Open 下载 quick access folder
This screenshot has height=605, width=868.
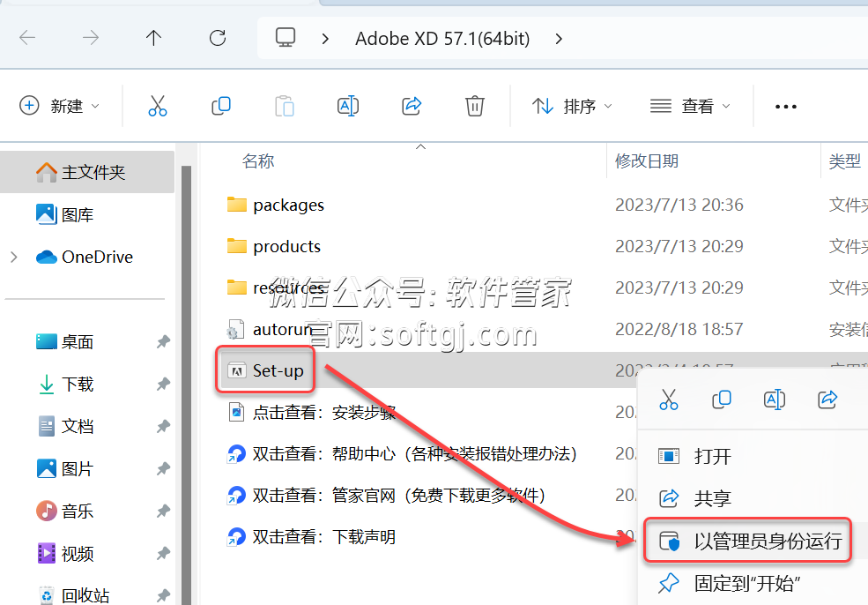pos(64,384)
